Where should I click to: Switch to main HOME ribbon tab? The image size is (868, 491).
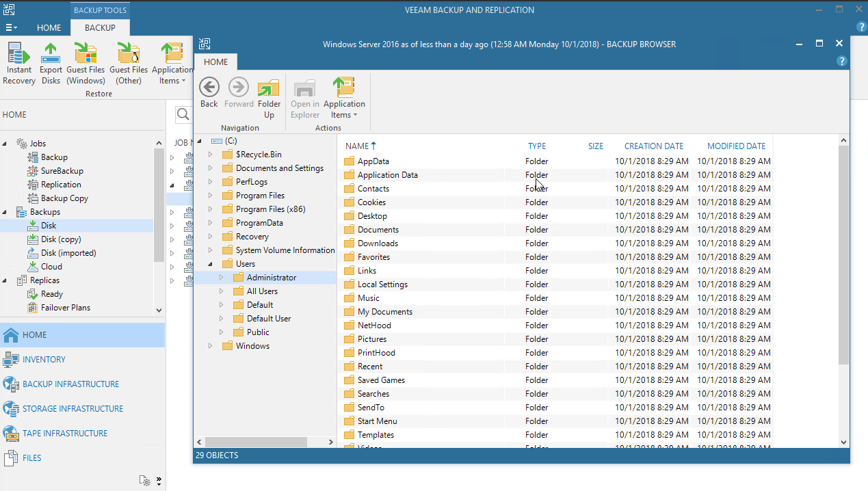pos(49,28)
